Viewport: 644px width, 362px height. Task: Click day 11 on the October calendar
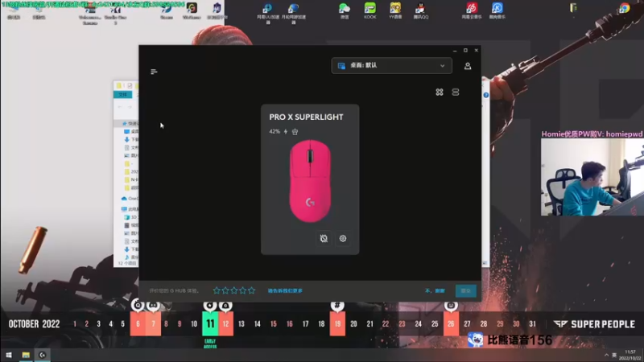point(210,324)
